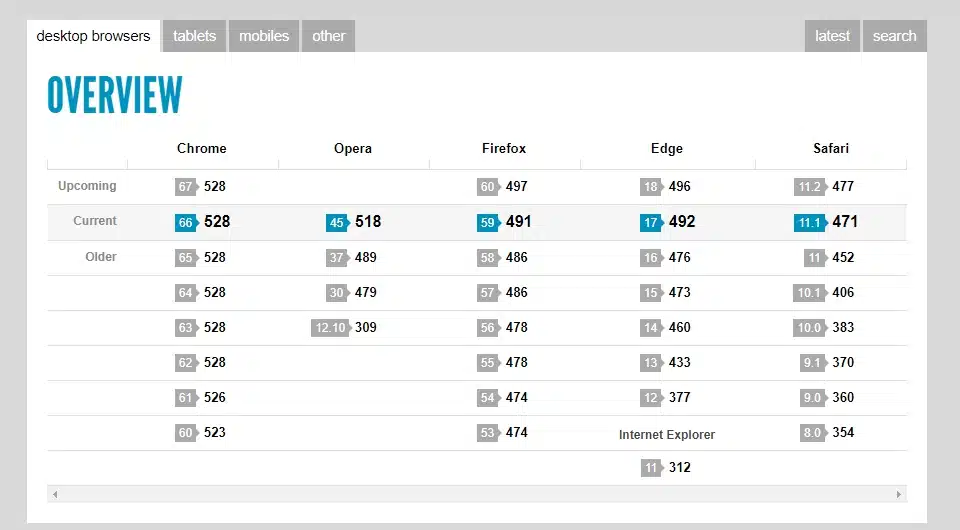Select the desktop browsers tab
Screen dimensions: 960x530
pos(93,36)
